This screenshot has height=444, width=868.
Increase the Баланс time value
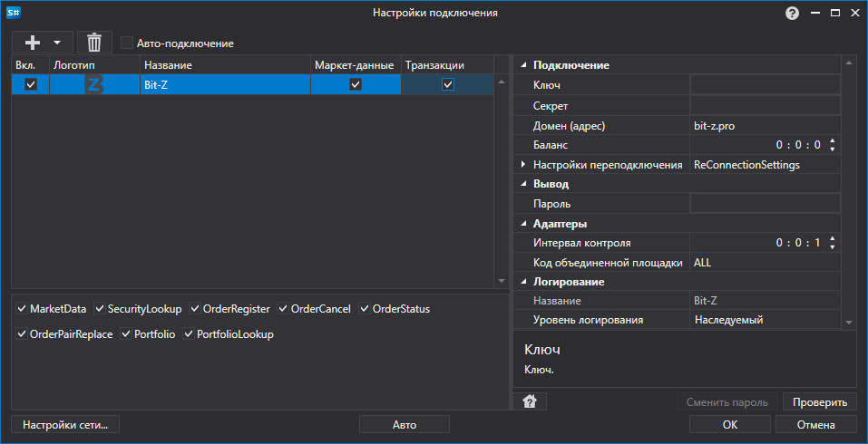[832, 141]
